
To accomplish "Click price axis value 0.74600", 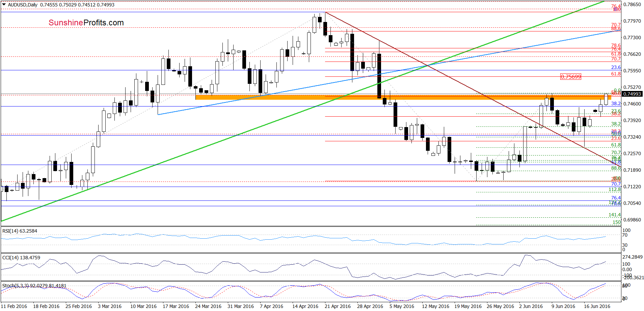I will pos(632,104).
